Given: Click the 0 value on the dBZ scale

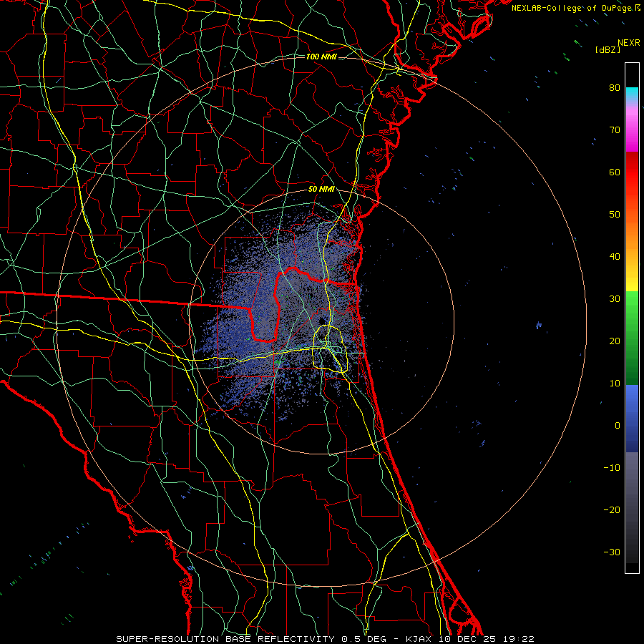Looking at the screenshot, I should tap(618, 426).
